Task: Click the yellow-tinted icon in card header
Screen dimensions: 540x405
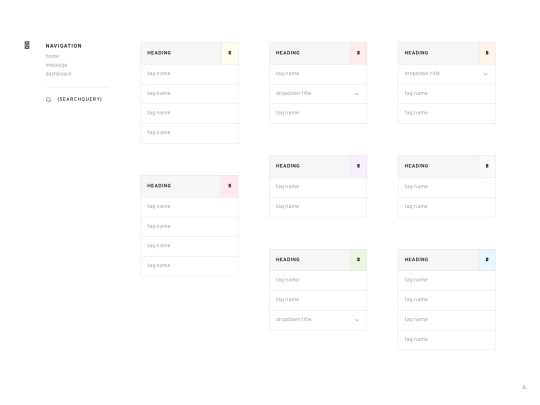Action: tap(230, 53)
